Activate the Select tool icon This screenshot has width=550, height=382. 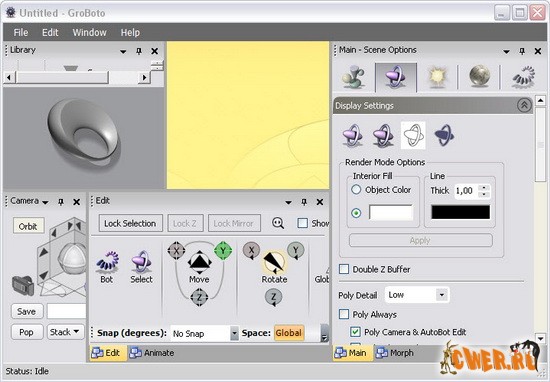pyautogui.click(x=141, y=262)
